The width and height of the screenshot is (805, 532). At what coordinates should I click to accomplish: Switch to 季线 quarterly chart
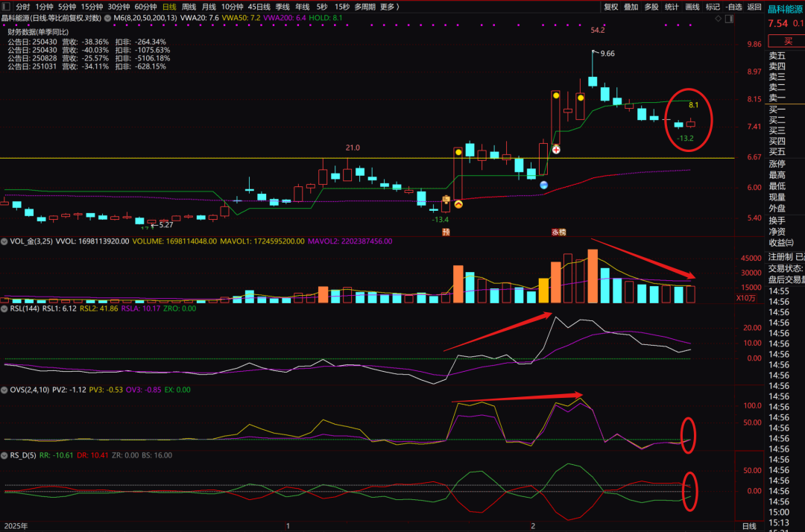(x=282, y=7)
